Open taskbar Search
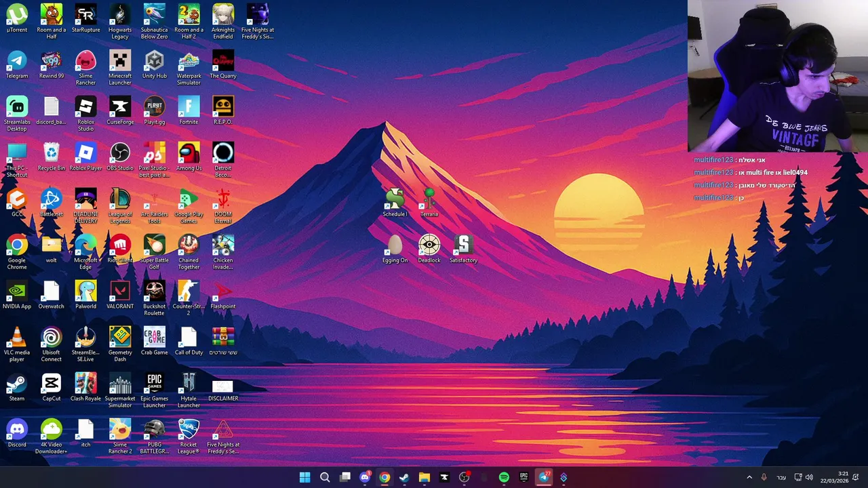This screenshot has width=868, height=488. (325, 477)
